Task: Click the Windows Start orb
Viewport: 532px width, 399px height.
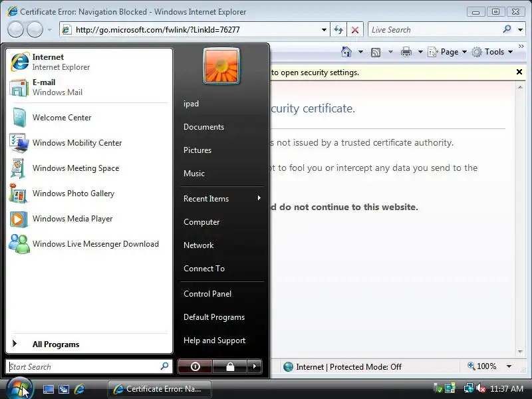Action: click(19, 388)
